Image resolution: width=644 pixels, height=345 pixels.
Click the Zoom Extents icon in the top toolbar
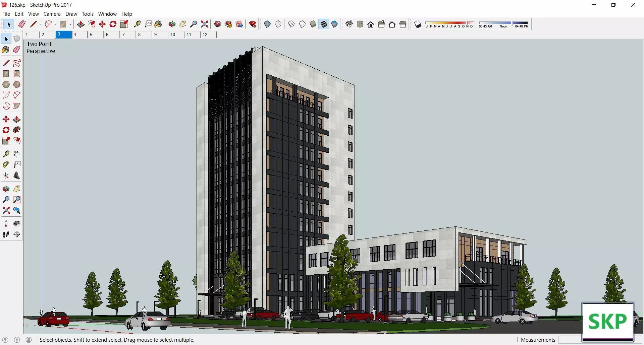pyautogui.click(x=204, y=24)
